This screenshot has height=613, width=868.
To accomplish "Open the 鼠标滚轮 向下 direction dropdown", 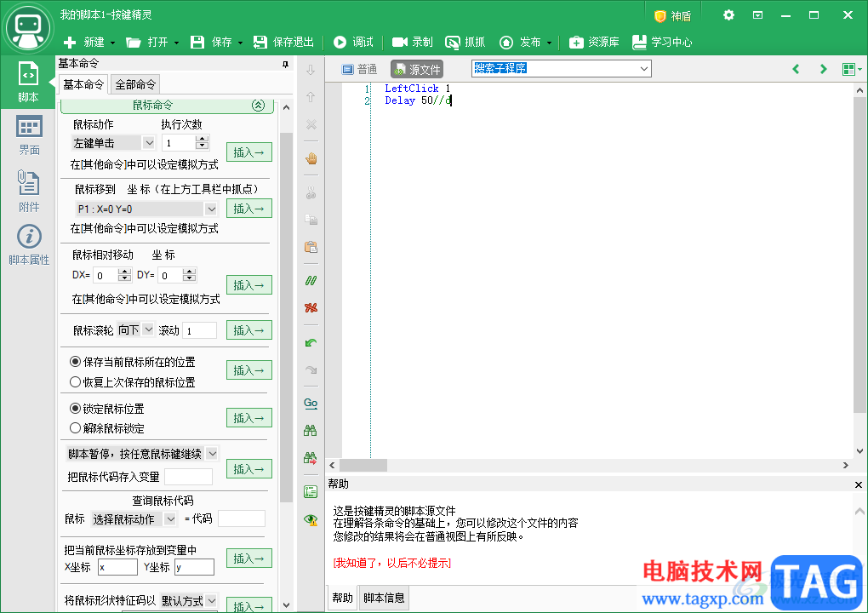I will coord(135,329).
